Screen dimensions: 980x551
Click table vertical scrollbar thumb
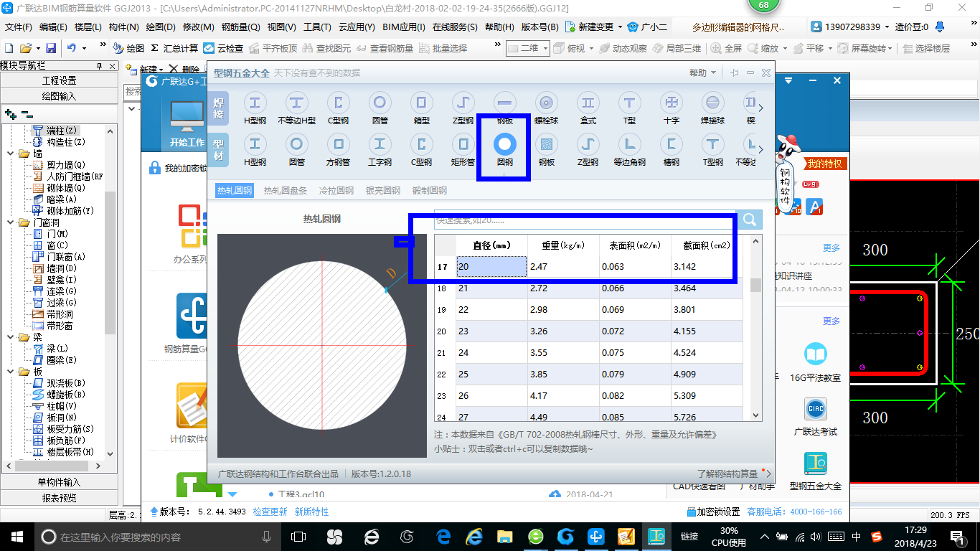(x=755, y=285)
